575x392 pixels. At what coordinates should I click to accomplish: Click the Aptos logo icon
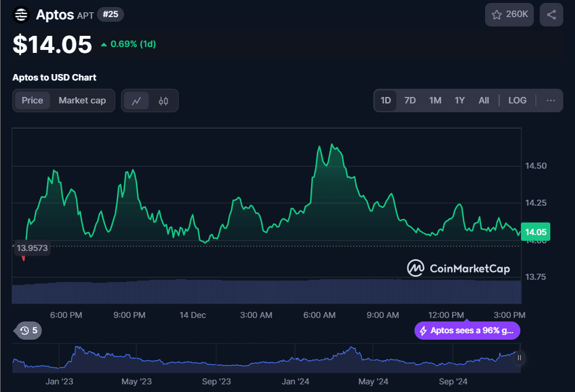pos(21,15)
